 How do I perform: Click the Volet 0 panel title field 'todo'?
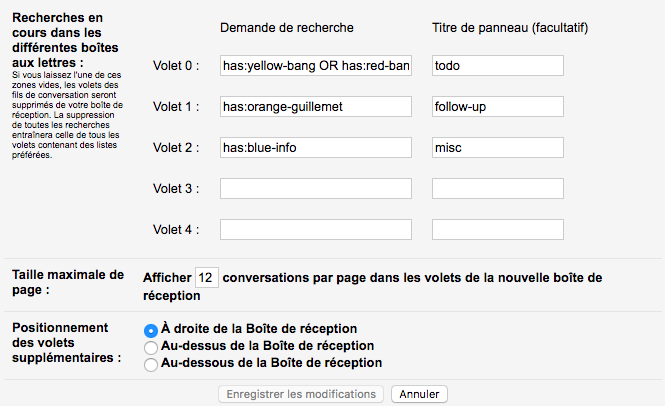(497, 66)
